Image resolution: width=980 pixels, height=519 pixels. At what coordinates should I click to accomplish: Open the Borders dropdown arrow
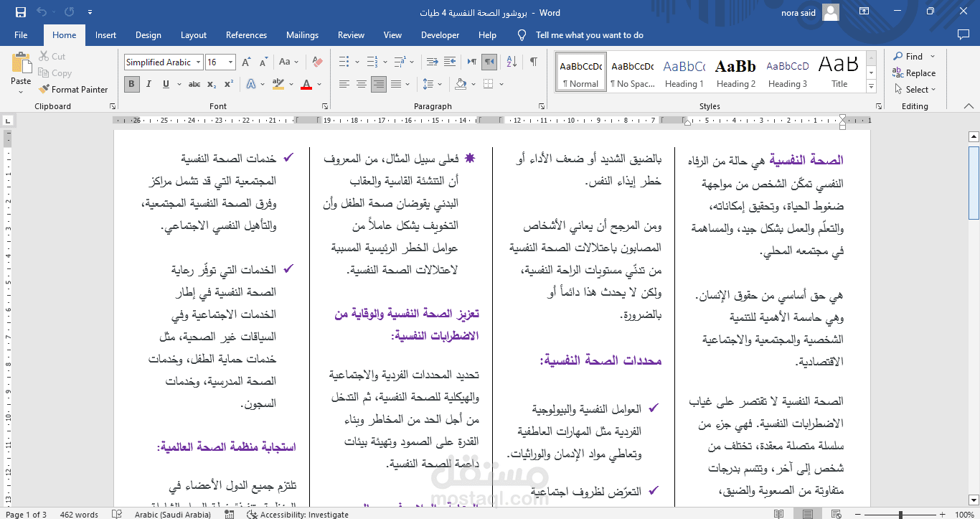click(x=500, y=84)
